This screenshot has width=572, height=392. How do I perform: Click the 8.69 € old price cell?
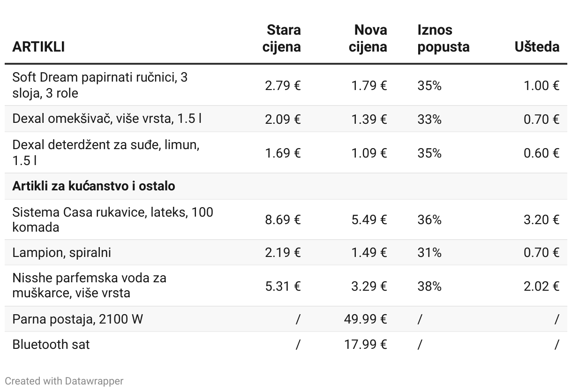point(283,219)
